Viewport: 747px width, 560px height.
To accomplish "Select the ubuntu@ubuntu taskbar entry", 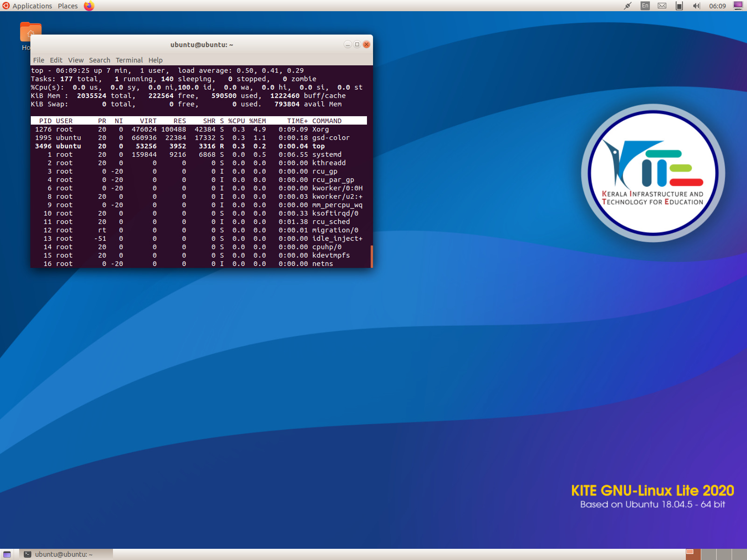I will coord(61,554).
